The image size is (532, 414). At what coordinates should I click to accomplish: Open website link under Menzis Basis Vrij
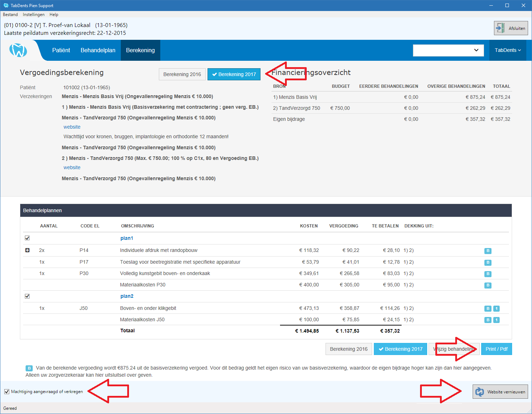[x=72, y=127]
